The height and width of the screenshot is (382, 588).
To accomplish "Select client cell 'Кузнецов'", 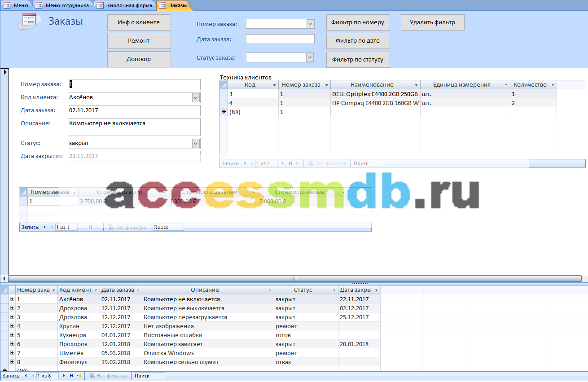I will tap(79, 335).
